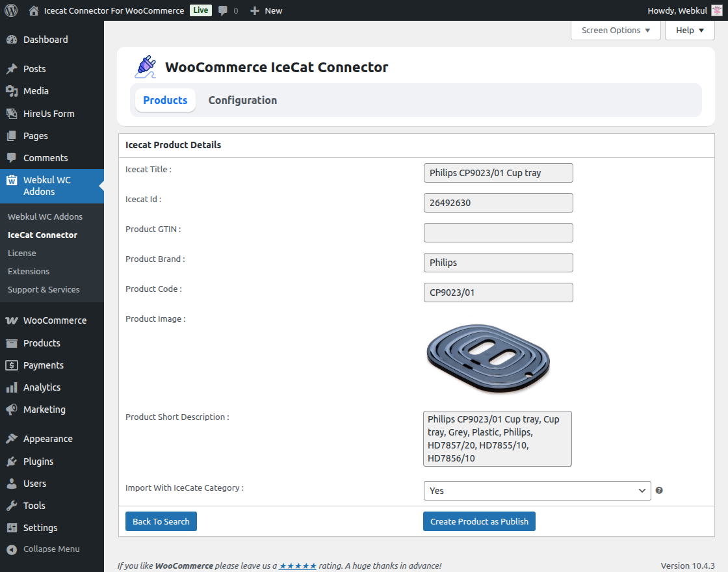The image size is (728, 572).
Task: Click the Back To Search button
Action: click(x=161, y=521)
